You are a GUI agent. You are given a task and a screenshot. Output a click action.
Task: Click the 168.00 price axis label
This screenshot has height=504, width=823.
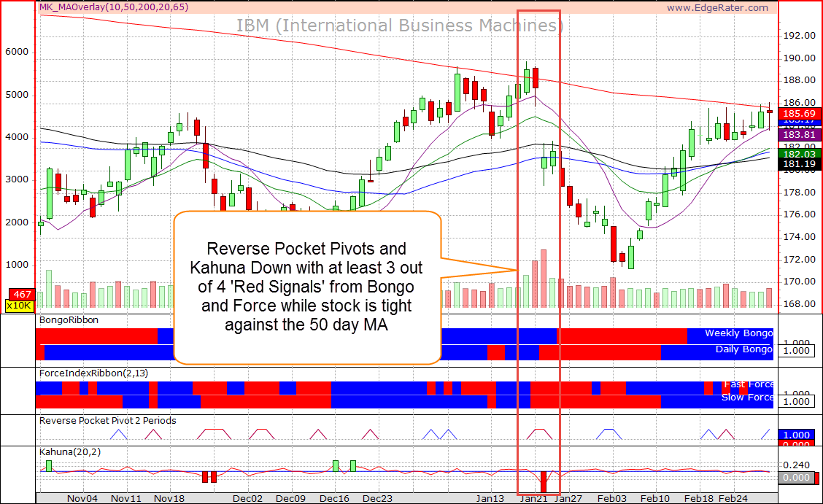click(800, 304)
